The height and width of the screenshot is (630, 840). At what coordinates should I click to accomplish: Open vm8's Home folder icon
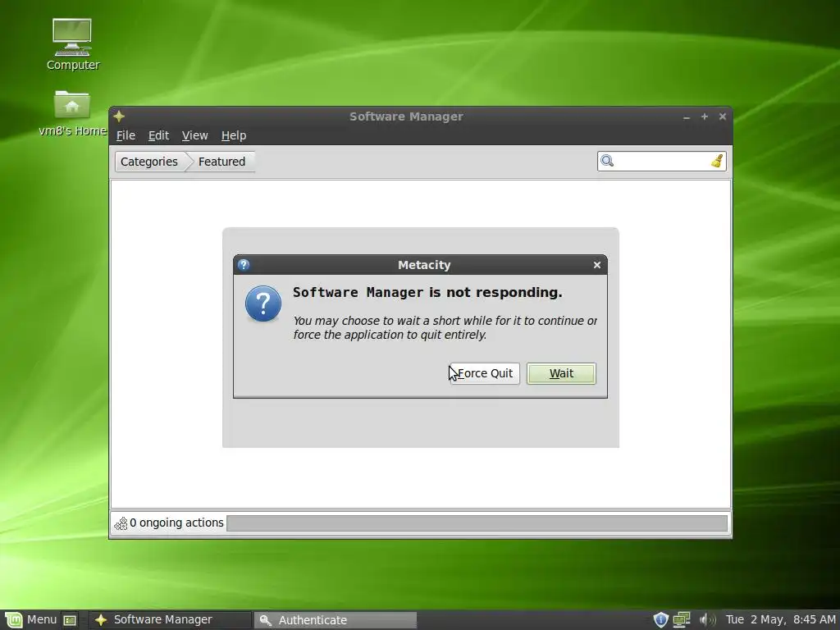72,113
